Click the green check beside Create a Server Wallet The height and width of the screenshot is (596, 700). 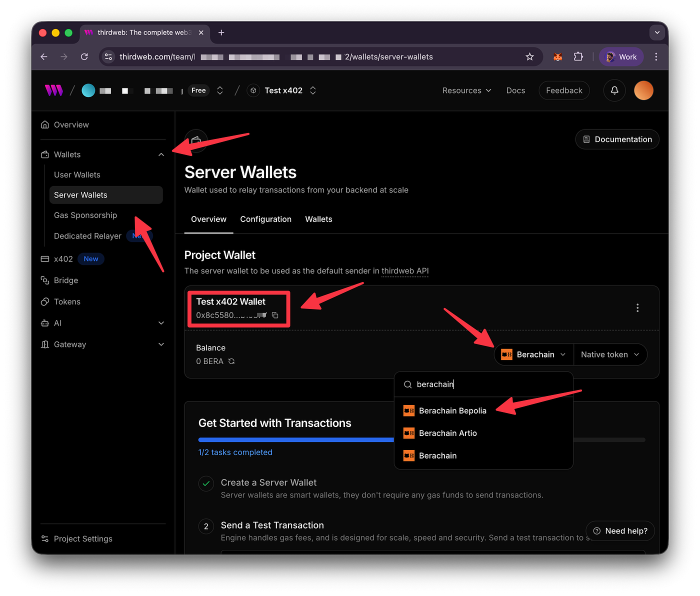point(206,484)
